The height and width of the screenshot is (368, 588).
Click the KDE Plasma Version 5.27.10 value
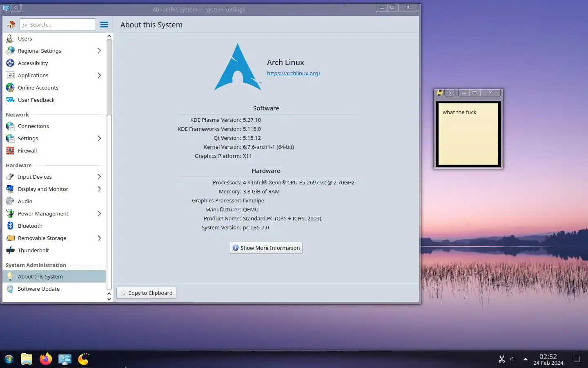[252, 120]
